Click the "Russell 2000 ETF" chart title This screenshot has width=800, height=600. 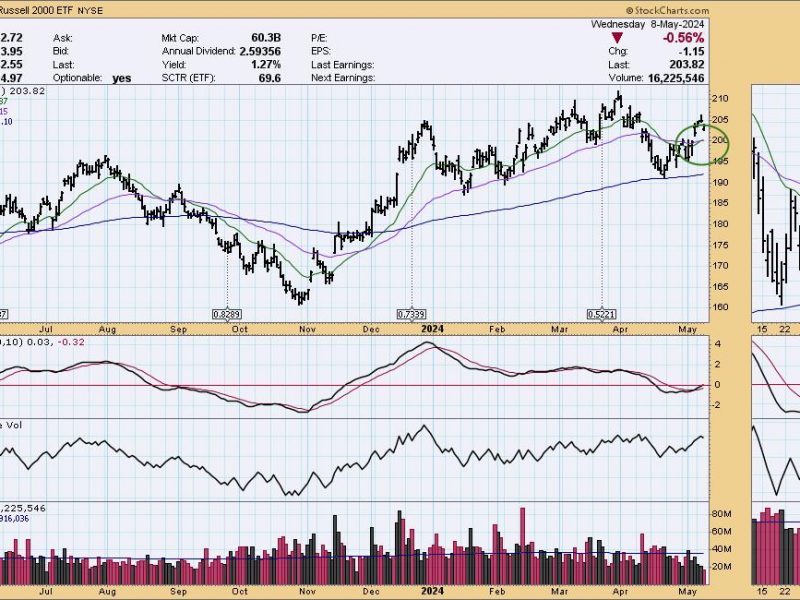[36, 10]
